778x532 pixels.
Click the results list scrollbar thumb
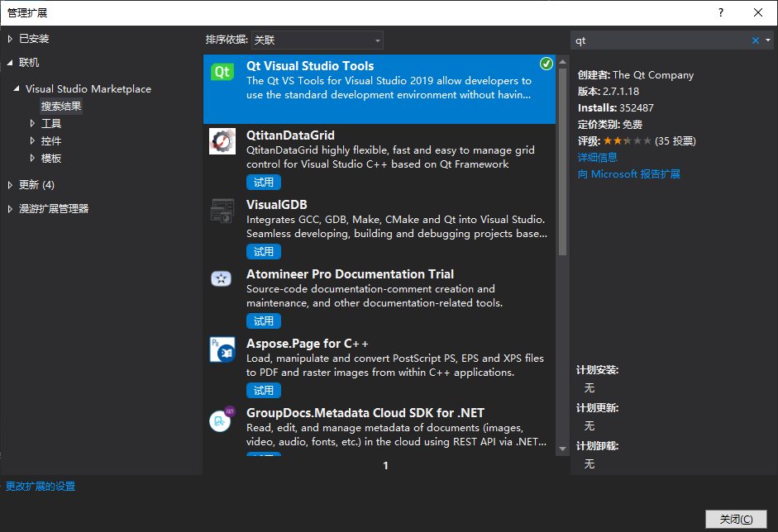coord(562,161)
